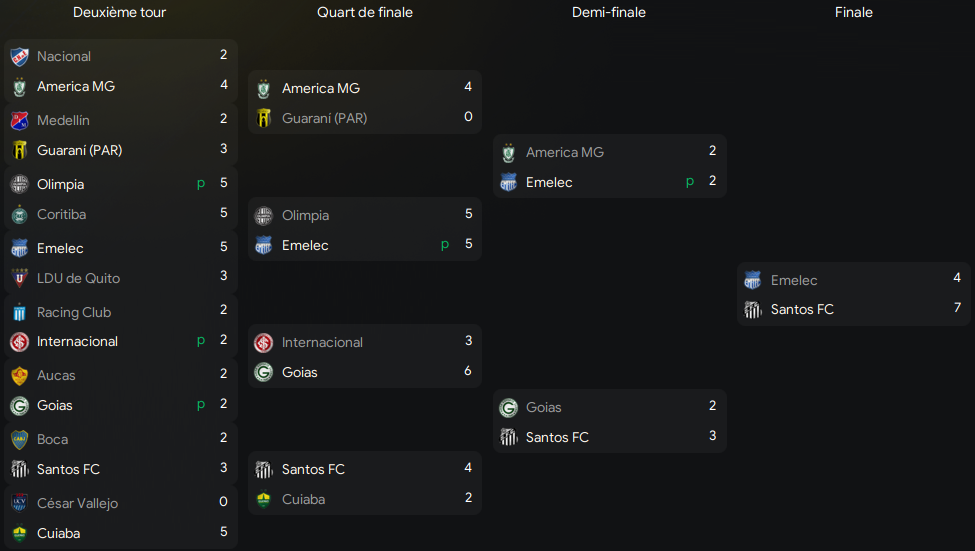Click Santos FC final score of 7
This screenshot has width=975, height=551.
pos(958,308)
